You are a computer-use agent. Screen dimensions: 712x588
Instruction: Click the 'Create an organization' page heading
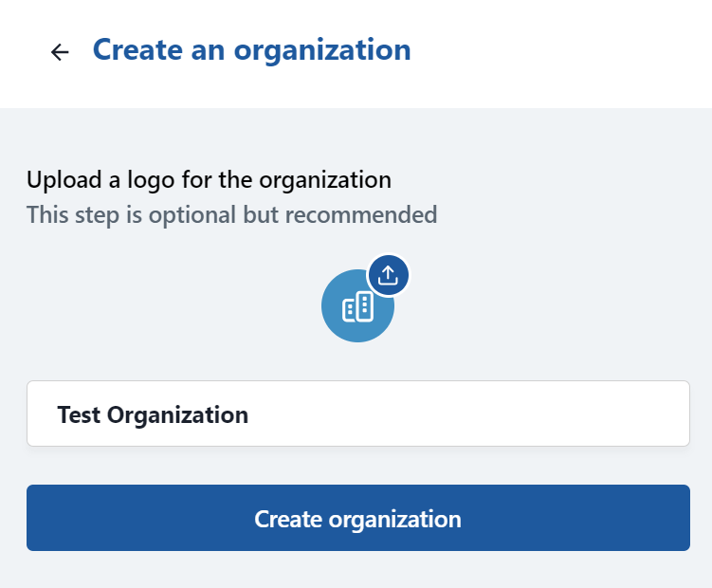pos(251,49)
